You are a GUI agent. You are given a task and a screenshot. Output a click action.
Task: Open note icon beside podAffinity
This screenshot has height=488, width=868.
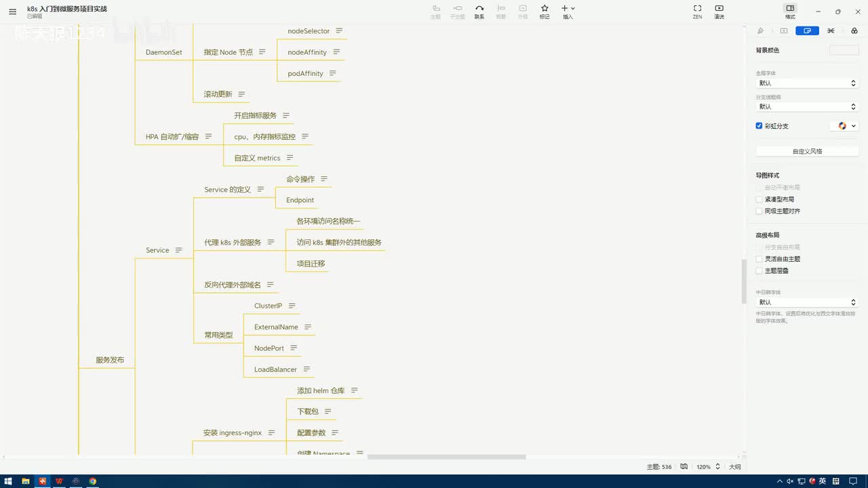pos(333,73)
